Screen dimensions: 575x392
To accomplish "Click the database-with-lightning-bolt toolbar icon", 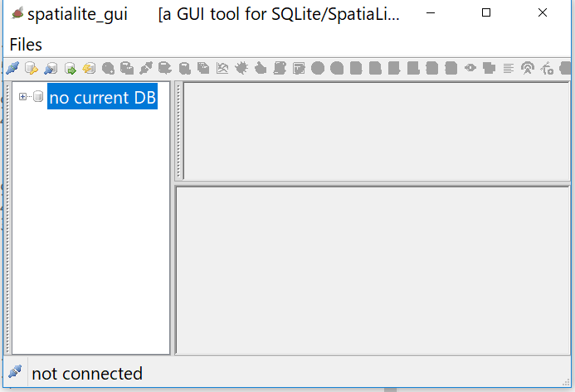I will coord(89,68).
